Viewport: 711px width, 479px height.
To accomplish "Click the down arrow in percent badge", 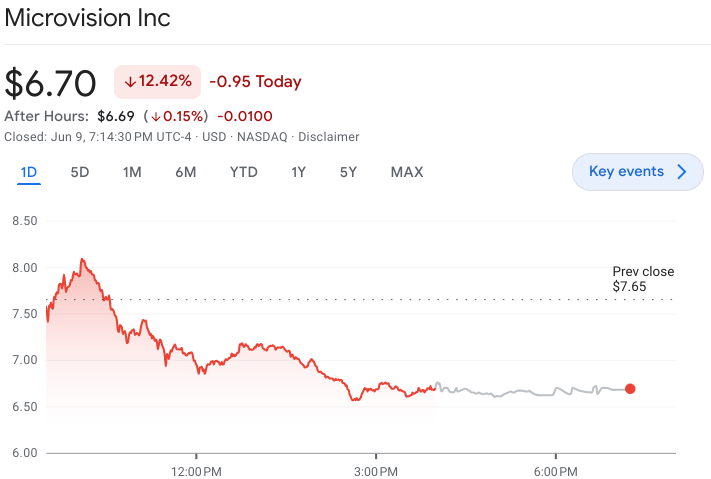I will (x=130, y=82).
